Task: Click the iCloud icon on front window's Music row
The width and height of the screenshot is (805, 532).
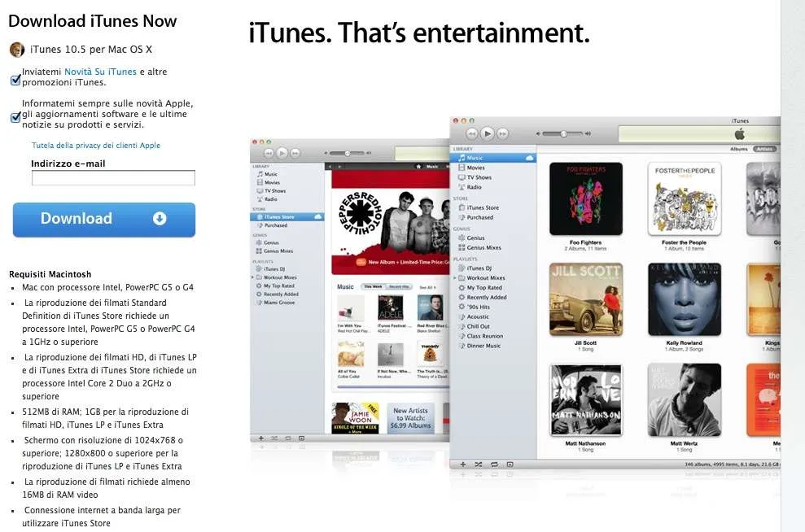Action: click(x=530, y=158)
